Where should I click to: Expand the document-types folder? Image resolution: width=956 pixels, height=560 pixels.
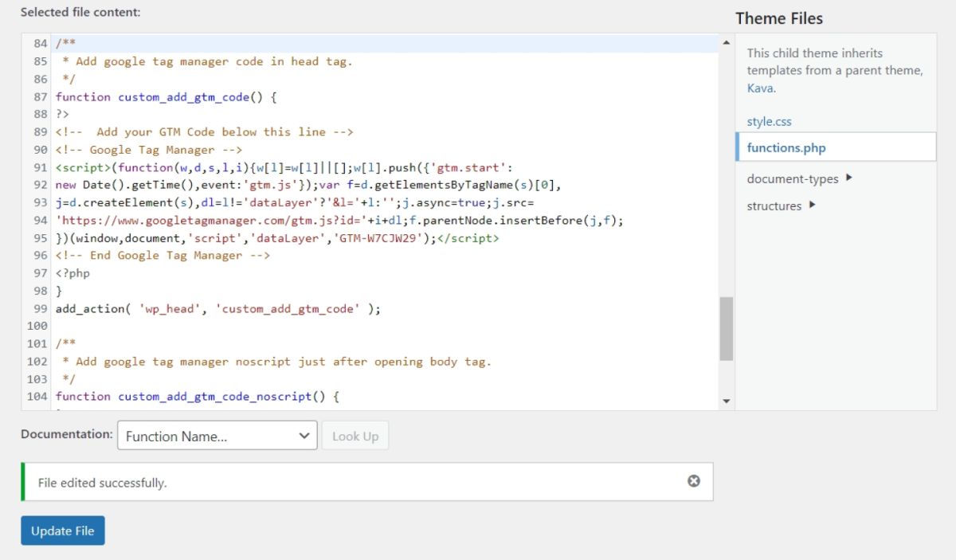(800, 178)
